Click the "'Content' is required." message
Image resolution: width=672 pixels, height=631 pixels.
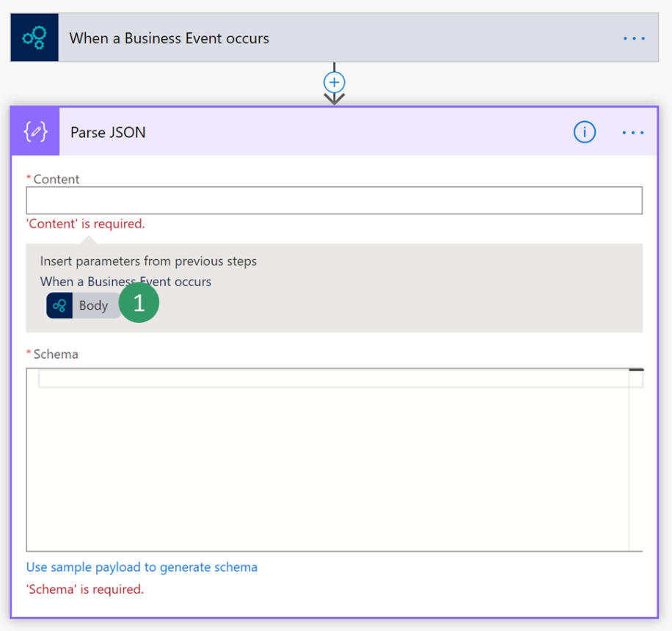coord(86,224)
